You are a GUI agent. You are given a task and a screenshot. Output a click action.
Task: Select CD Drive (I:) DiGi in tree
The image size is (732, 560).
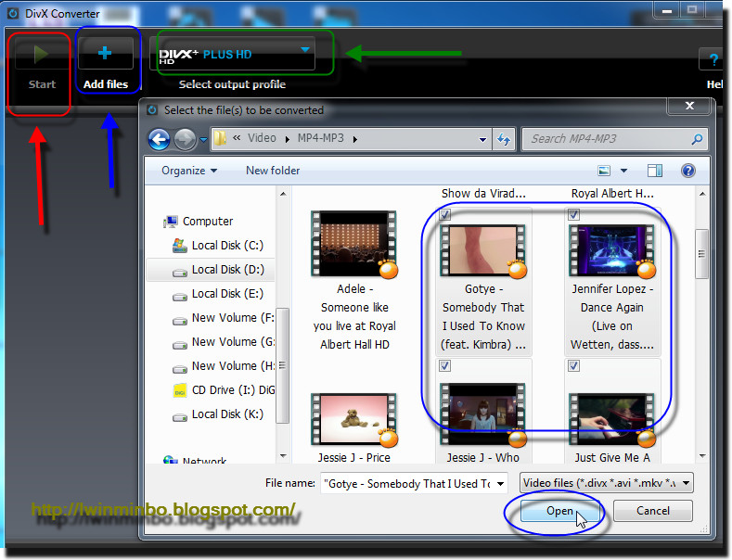coord(233,390)
